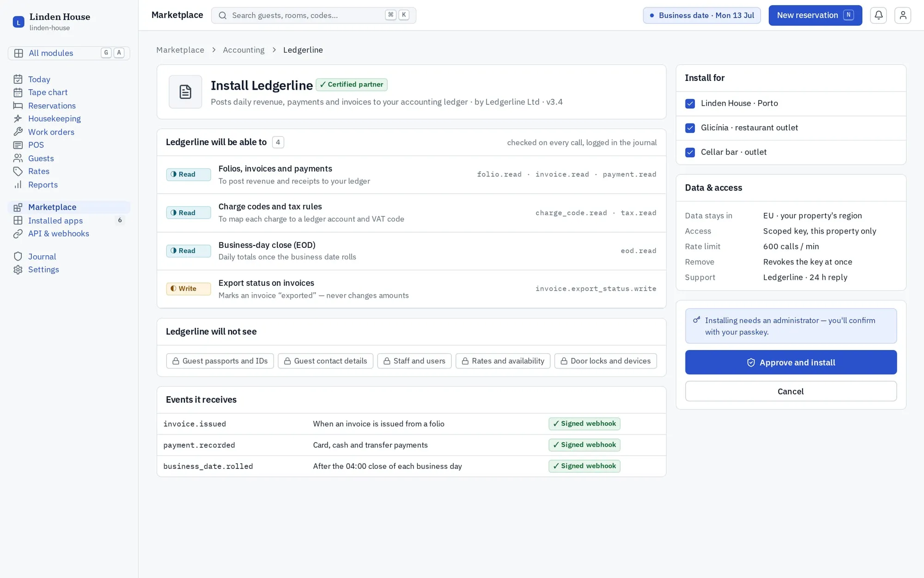Viewport: 924px width, 578px height.
Task: Click the Installed apps grid icon
Action: tap(18, 221)
